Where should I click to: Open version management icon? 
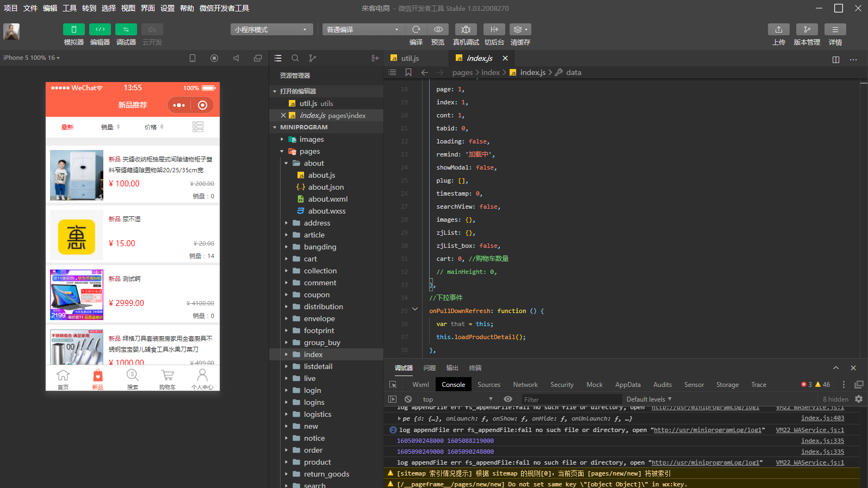[807, 29]
